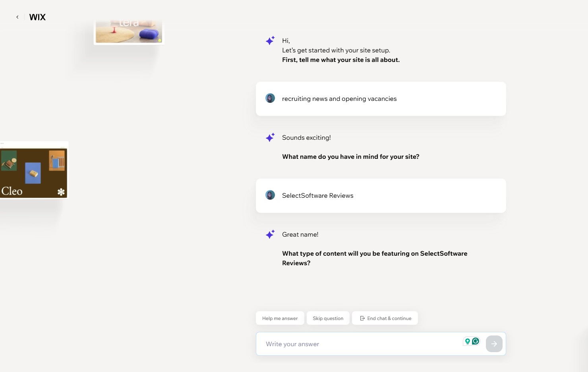Click the Grammarly suggestions lightbulb icon
The image size is (588, 372).
pos(467,341)
